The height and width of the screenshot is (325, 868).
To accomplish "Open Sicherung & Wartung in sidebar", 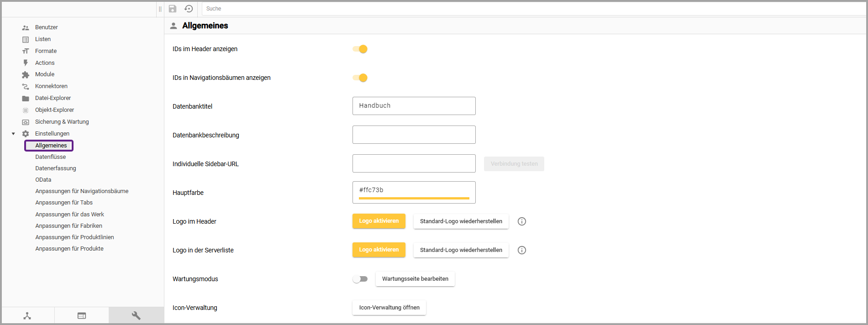I will (x=62, y=122).
